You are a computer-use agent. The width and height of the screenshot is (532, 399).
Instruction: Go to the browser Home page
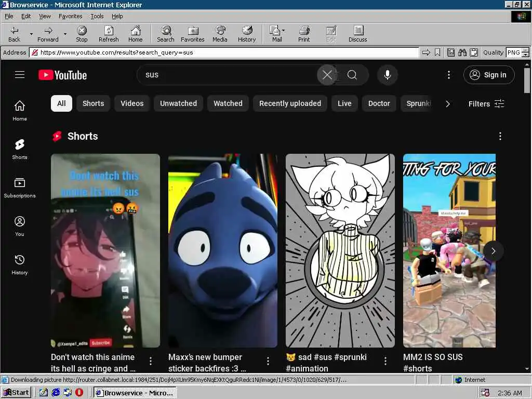(136, 34)
